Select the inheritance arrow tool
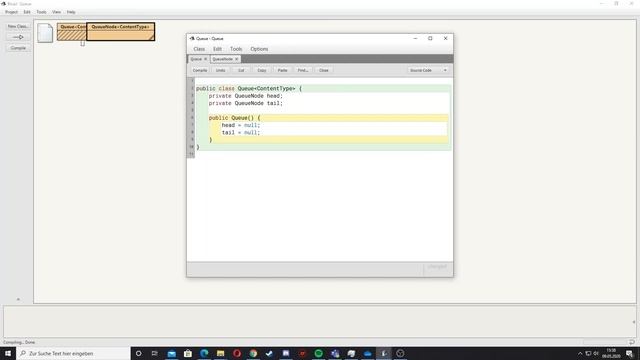The height and width of the screenshot is (360, 640). point(18,37)
